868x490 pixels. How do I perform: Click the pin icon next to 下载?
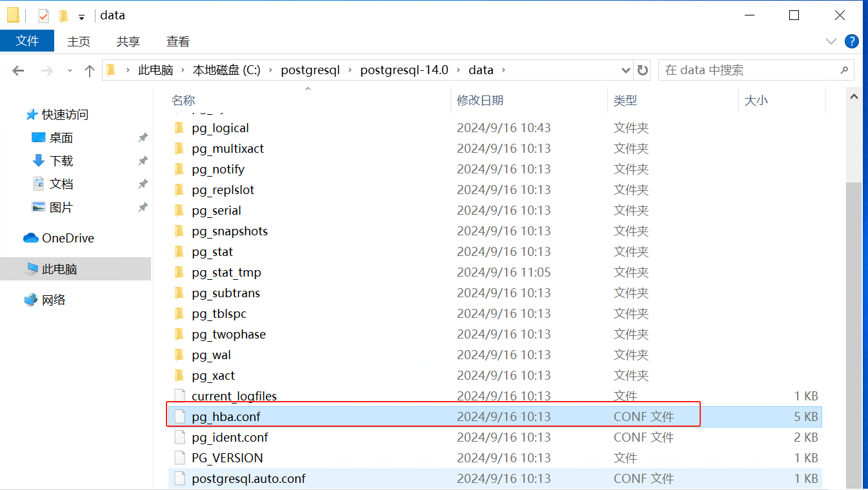143,161
